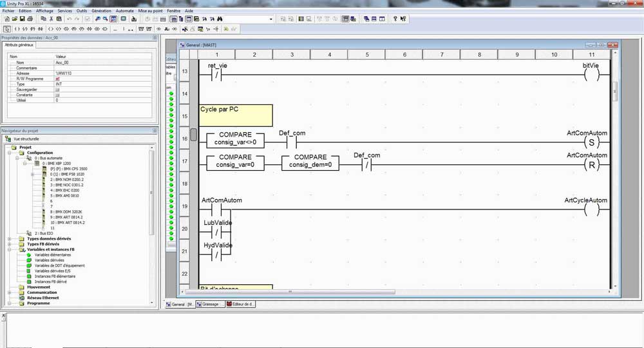Click the Cut scissors toolbar icon
This screenshot has width=644, height=348.
click(52, 19)
